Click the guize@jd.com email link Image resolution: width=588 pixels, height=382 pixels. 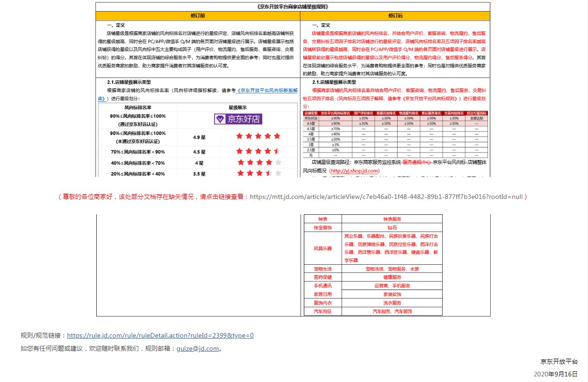(198, 348)
